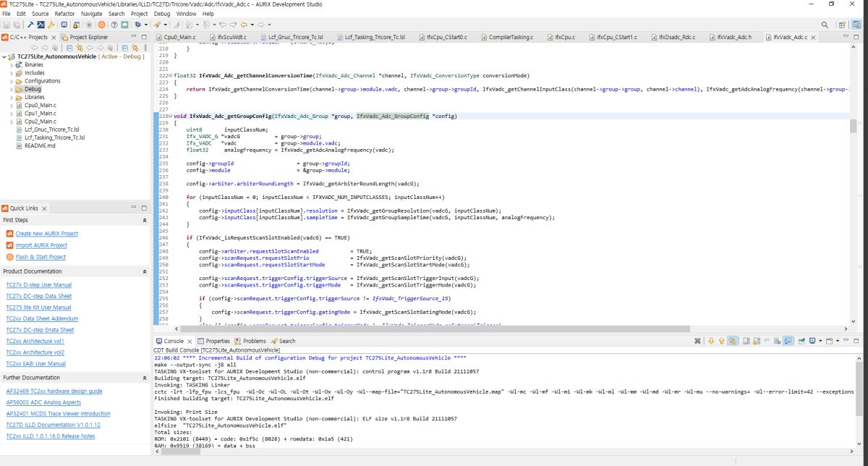Select README.md in project tree
868x466 pixels.
40,145
